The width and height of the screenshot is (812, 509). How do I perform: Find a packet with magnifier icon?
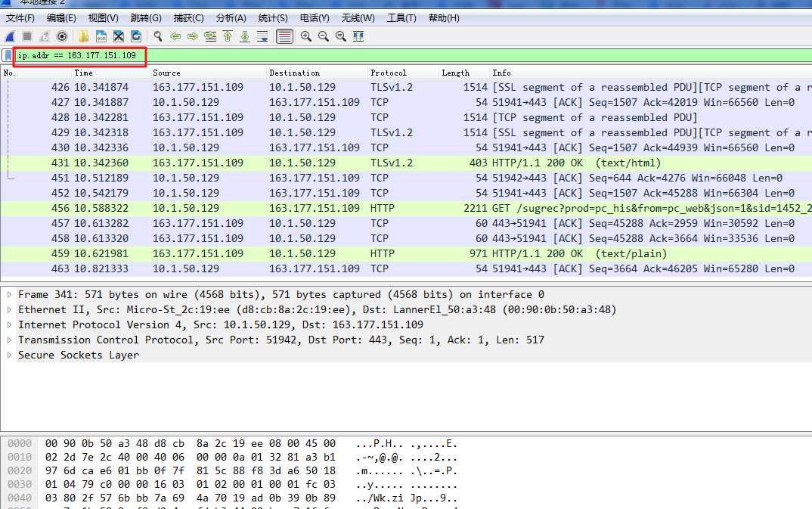coord(158,36)
